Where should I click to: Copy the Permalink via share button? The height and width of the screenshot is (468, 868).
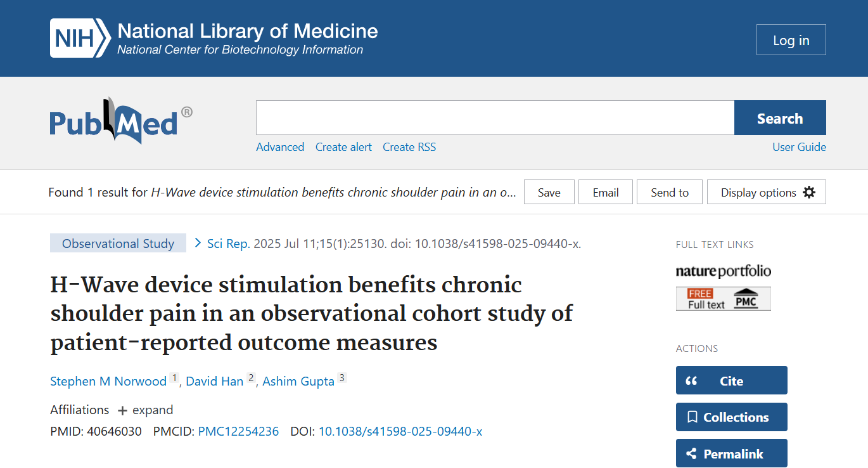pos(731,453)
